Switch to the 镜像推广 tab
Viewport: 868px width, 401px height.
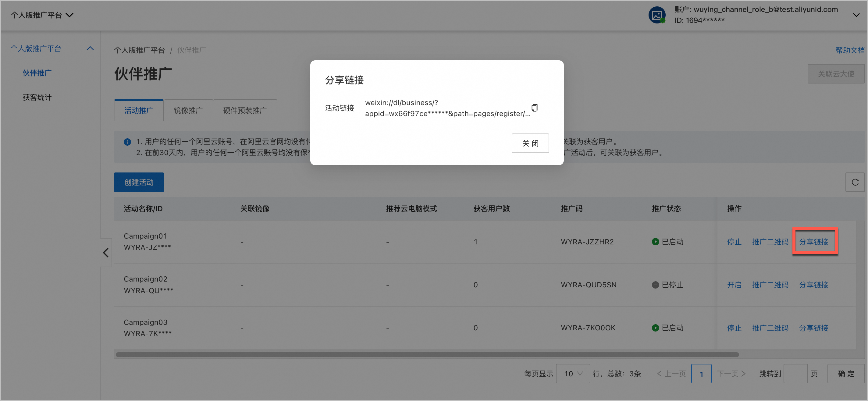pos(188,110)
